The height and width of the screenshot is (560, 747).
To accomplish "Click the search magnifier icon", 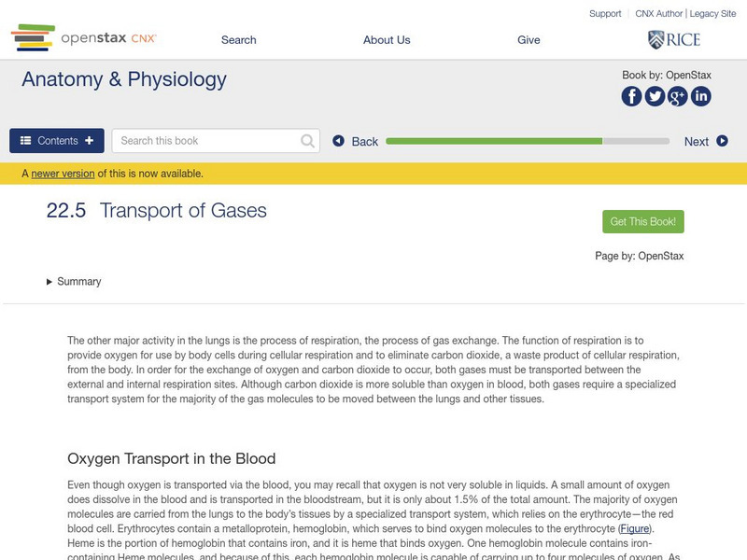I will [x=308, y=141].
